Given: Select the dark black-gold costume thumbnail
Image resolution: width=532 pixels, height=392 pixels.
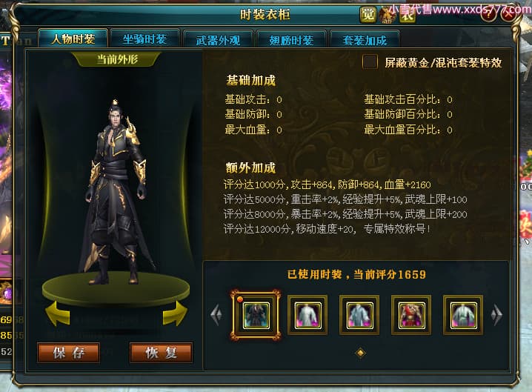Looking at the screenshot, I should 256,316.
